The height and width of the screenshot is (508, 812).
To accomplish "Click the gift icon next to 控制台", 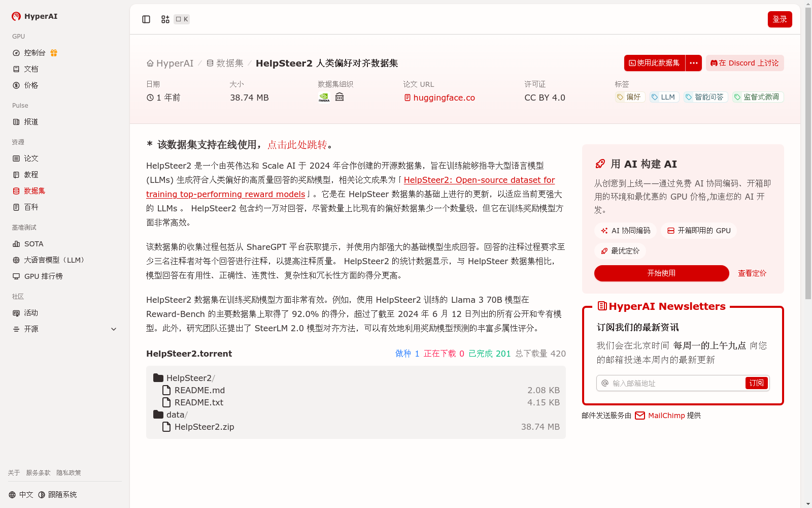I will click(x=54, y=53).
